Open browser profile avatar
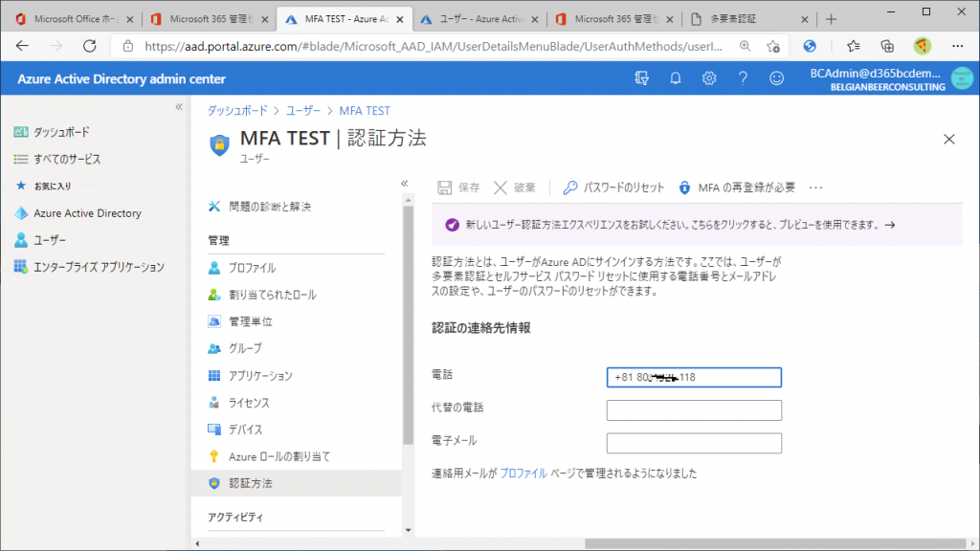This screenshot has width=980, height=551. click(922, 46)
